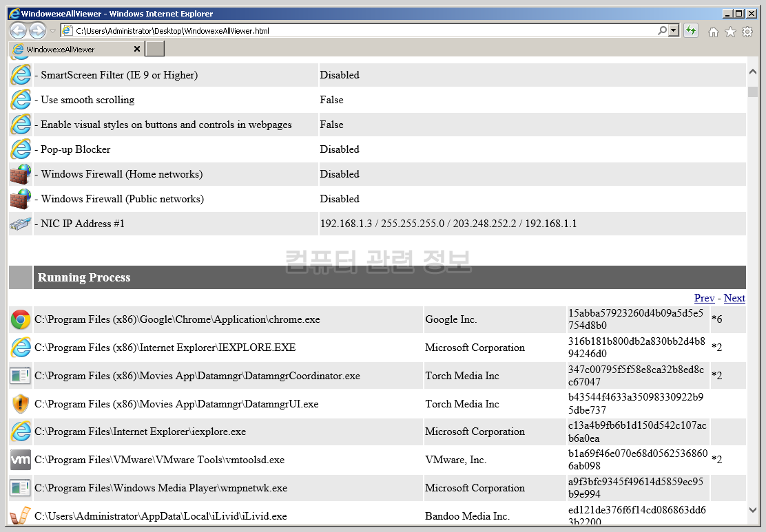Image resolution: width=766 pixels, height=532 pixels.
Task: Click the network adapter icon for NIC IP
Action: (x=21, y=224)
